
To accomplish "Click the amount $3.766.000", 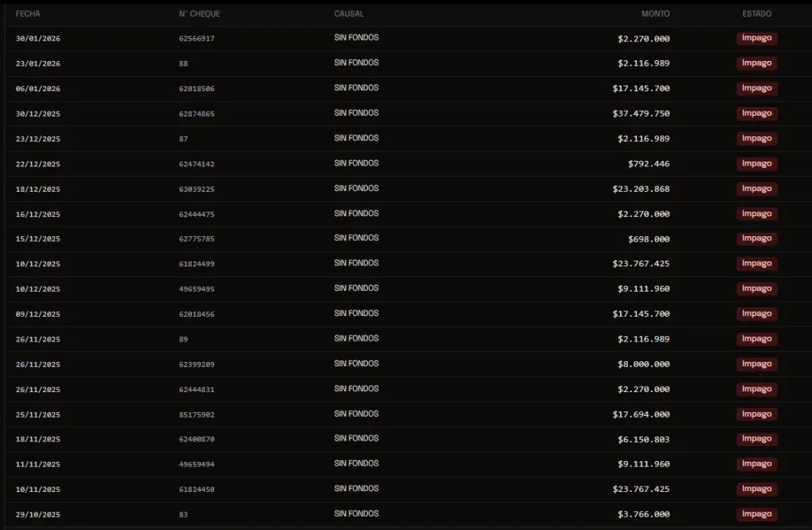I will [x=644, y=514].
